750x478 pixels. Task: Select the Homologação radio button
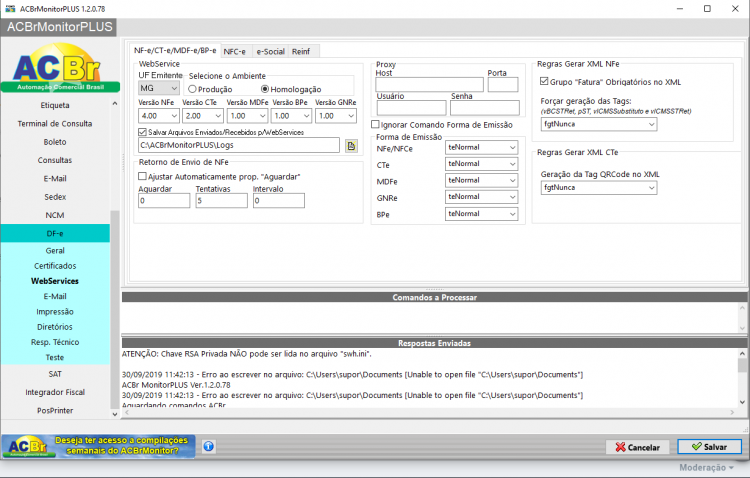point(265,89)
